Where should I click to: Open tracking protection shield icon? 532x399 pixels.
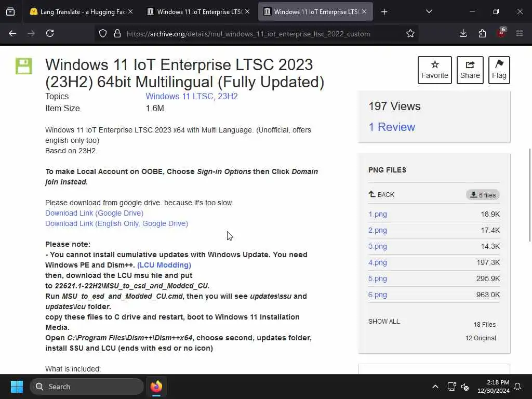(x=103, y=33)
